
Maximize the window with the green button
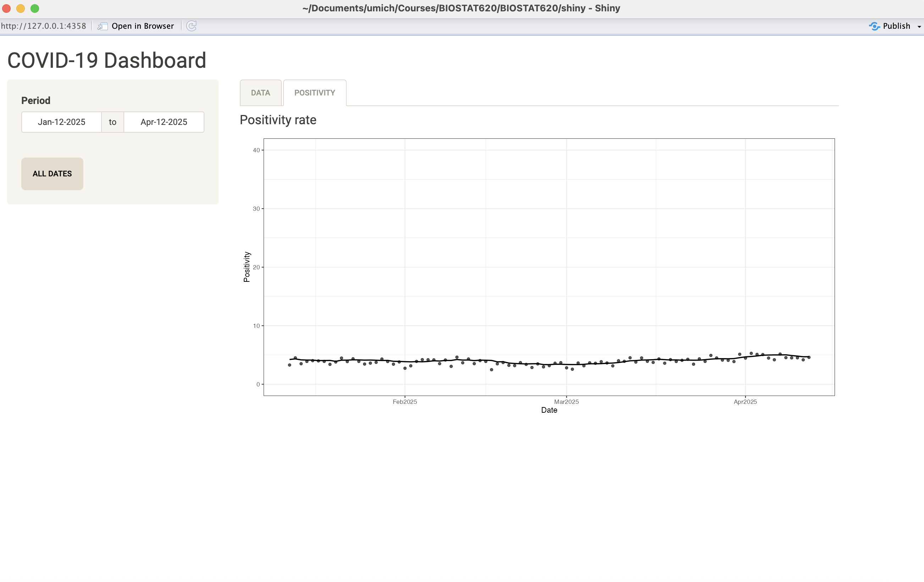click(x=35, y=9)
